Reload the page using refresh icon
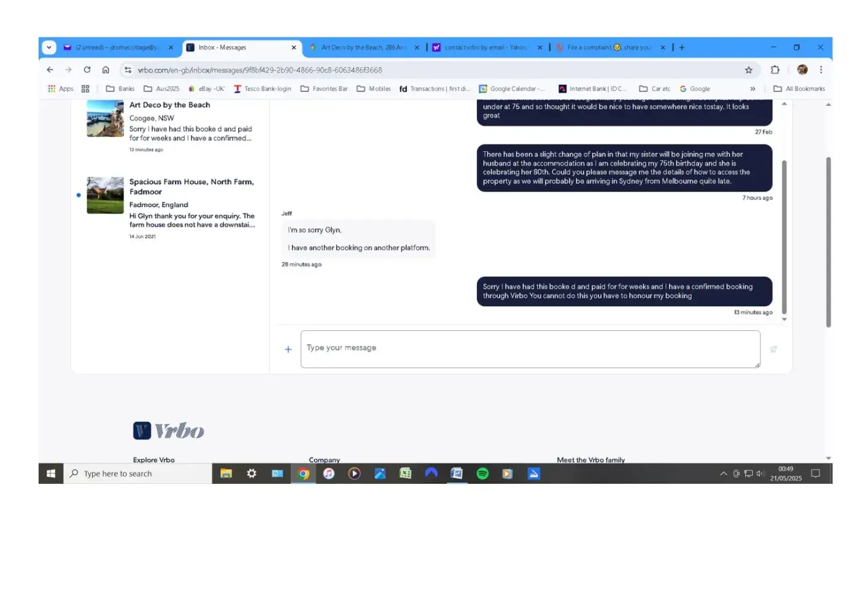The height and width of the screenshot is (614, 868). [x=87, y=70]
